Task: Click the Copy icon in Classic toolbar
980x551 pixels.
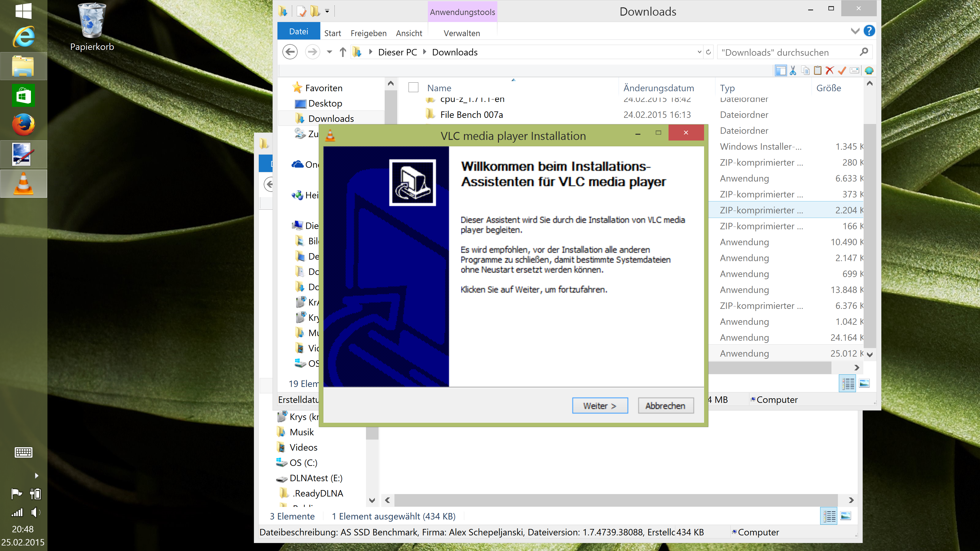Action: pyautogui.click(x=805, y=70)
